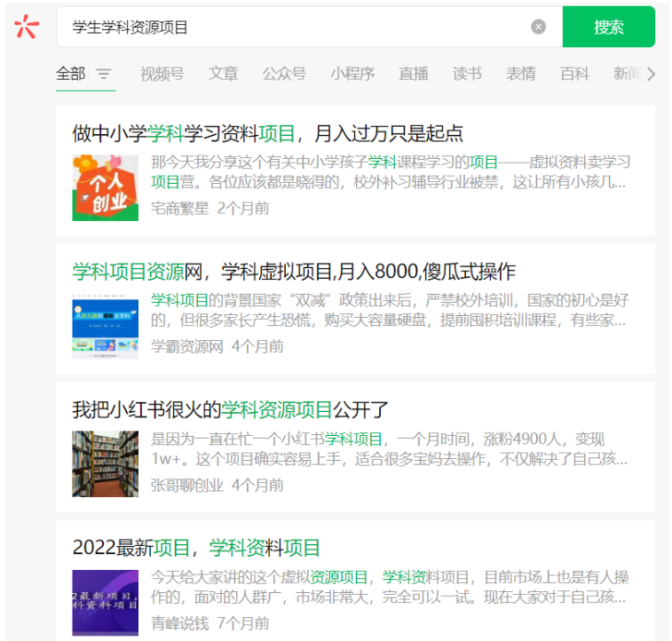
Task: Click the 个人创业 thumbnail image
Action: click(x=106, y=188)
